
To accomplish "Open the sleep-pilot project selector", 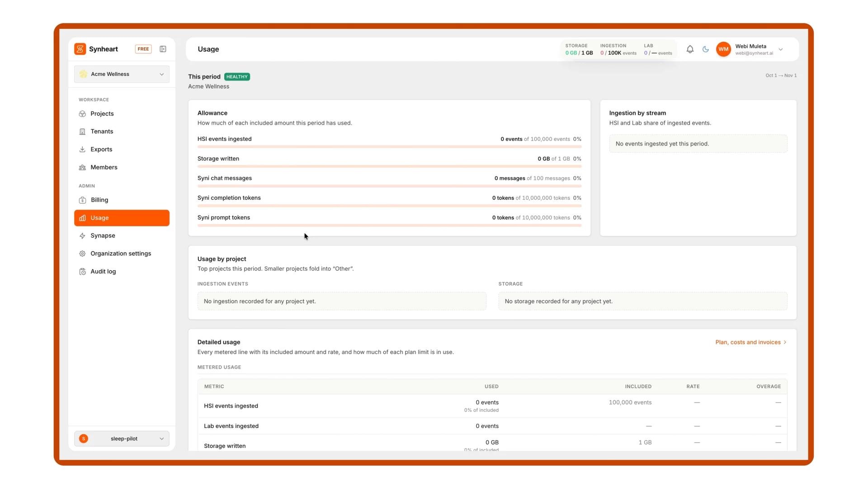I will coord(122,439).
